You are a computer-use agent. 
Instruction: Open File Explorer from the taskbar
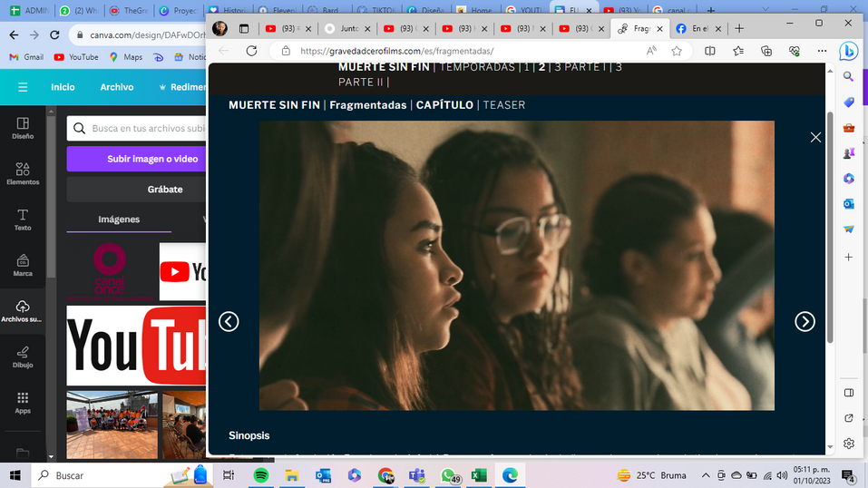point(292,475)
